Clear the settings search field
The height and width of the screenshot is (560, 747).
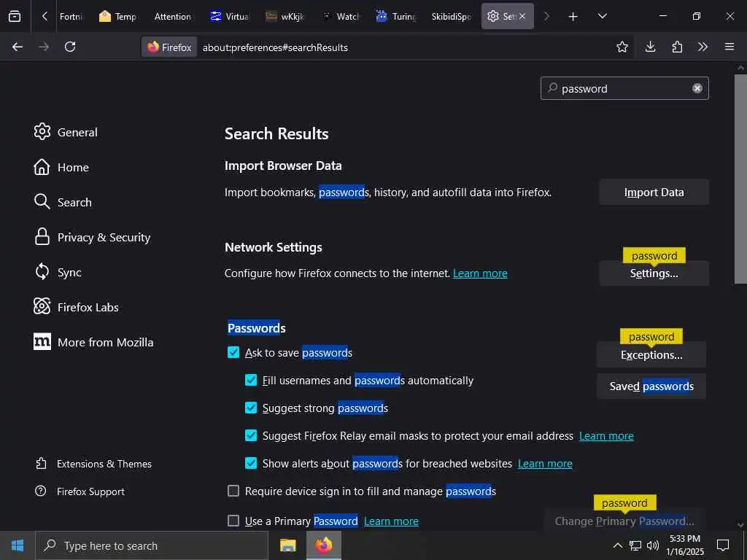(x=697, y=88)
